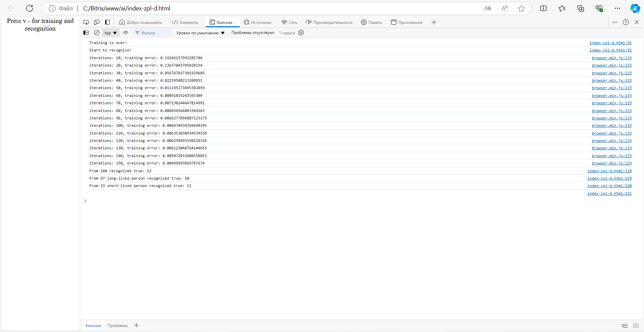Expand the log levels default dropdown
644x332 pixels.
201,33
